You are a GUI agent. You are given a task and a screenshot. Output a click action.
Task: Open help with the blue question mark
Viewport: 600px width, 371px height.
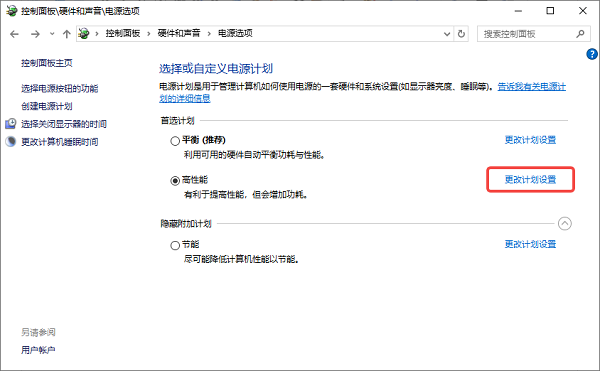[592, 54]
